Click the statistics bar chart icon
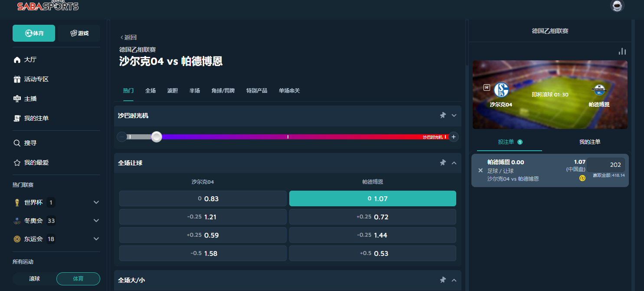Image resolution: width=644 pixels, height=291 pixels. (x=622, y=51)
